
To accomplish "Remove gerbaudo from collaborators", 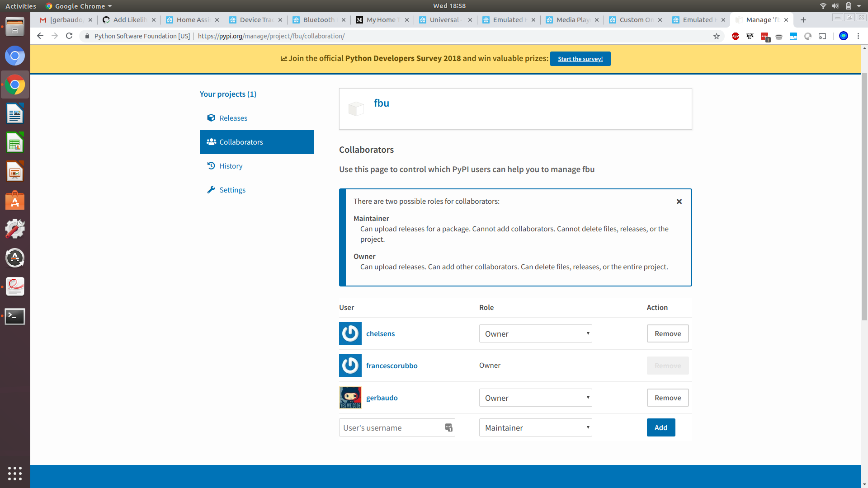I will pyautogui.click(x=667, y=398).
